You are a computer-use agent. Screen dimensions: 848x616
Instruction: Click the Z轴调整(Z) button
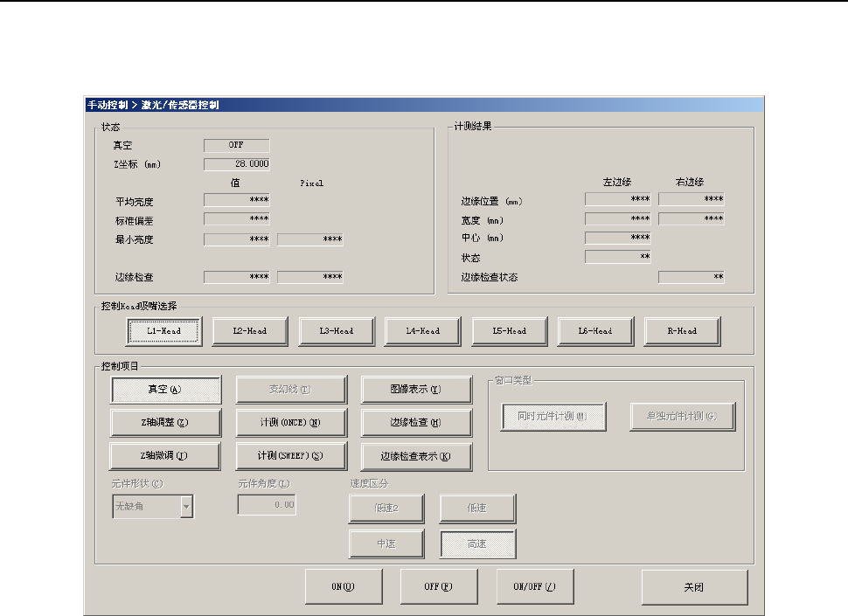[x=165, y=423]
